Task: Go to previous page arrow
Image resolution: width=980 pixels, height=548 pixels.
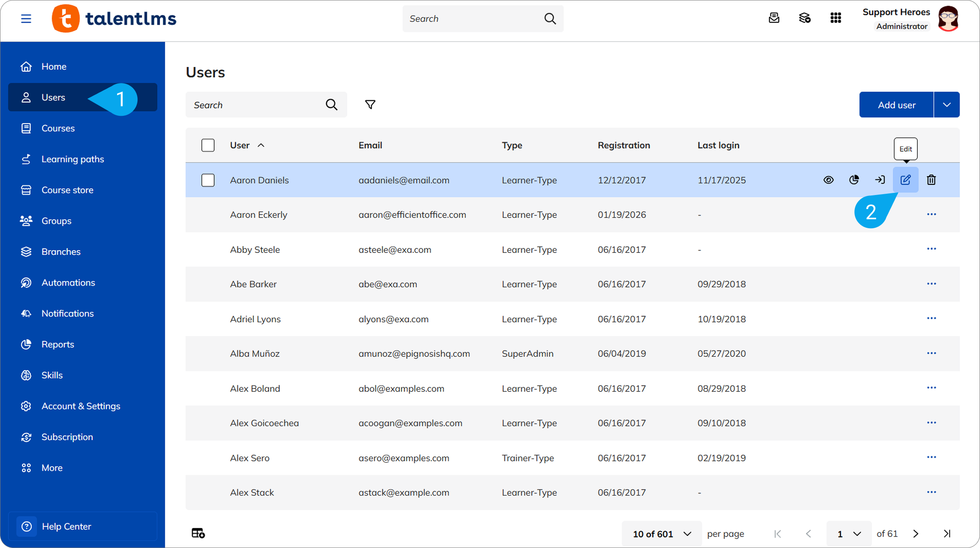Action: 808,534
